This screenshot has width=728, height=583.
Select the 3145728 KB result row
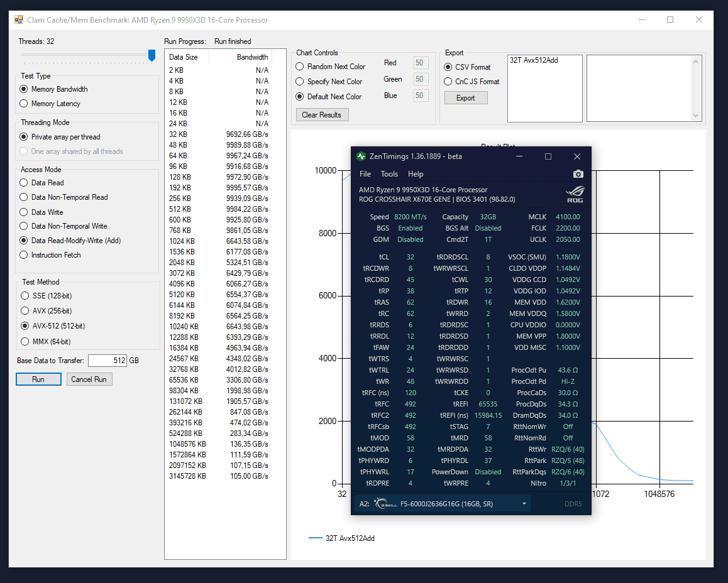[x=219, y=476]
